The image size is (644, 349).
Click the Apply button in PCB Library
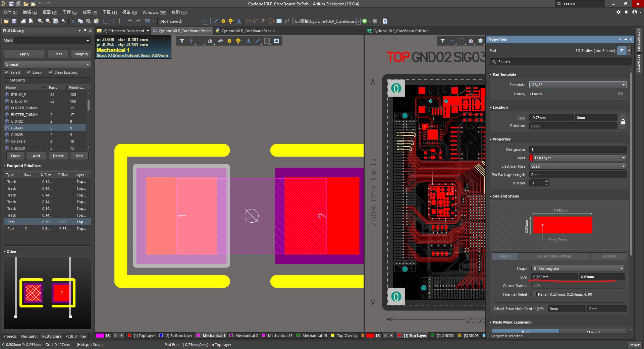24,54
